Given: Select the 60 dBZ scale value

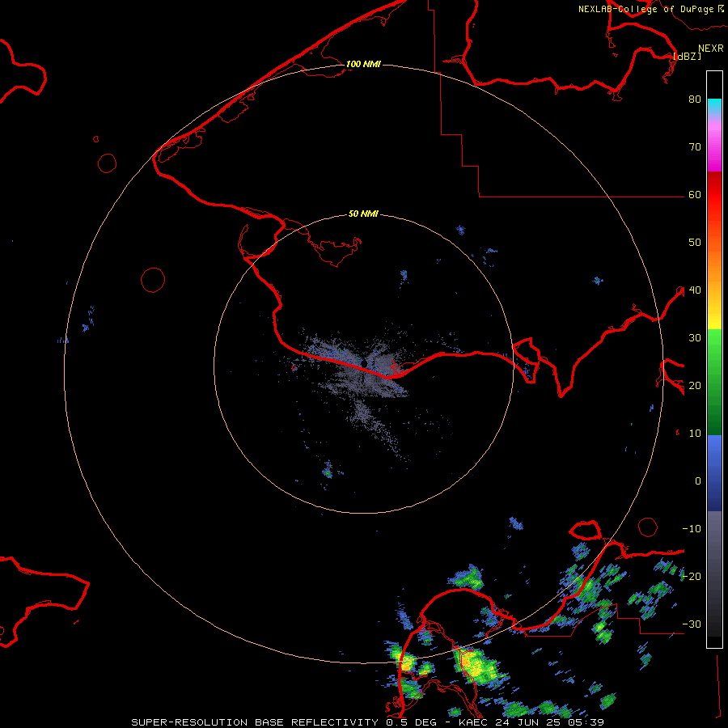Looking at the screenshot, I should click(695, 194).
